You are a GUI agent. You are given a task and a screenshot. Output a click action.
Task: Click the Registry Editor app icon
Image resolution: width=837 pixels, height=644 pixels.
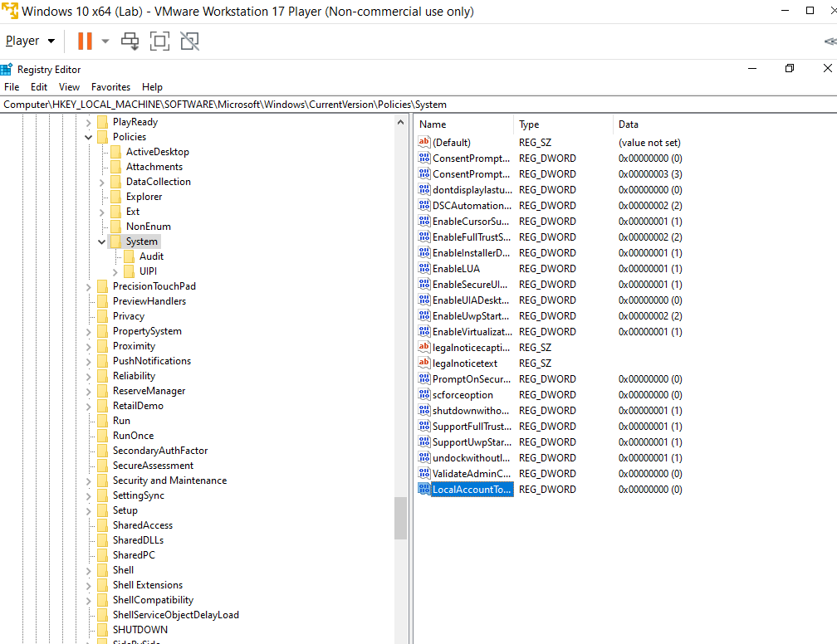pyautogui.click(x=7, y=70)
